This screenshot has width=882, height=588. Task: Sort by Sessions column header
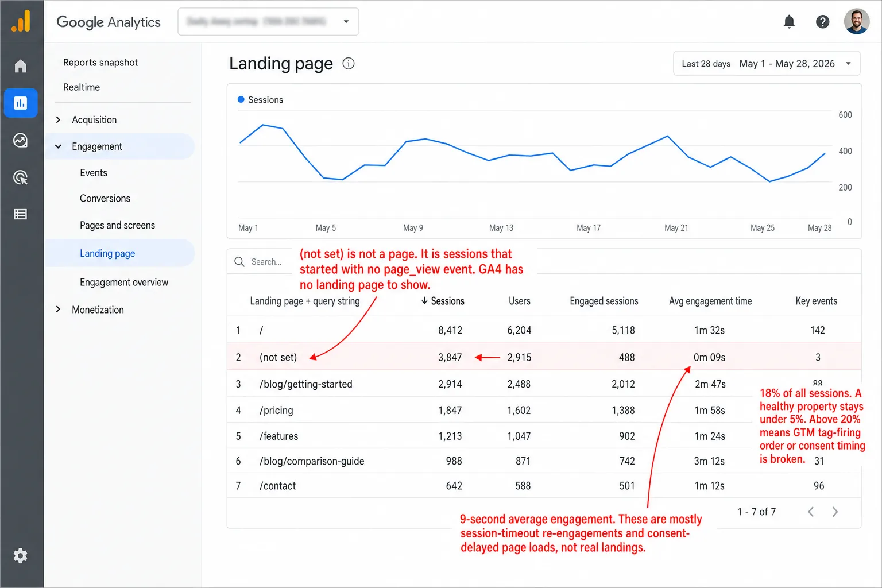(442, 301)
